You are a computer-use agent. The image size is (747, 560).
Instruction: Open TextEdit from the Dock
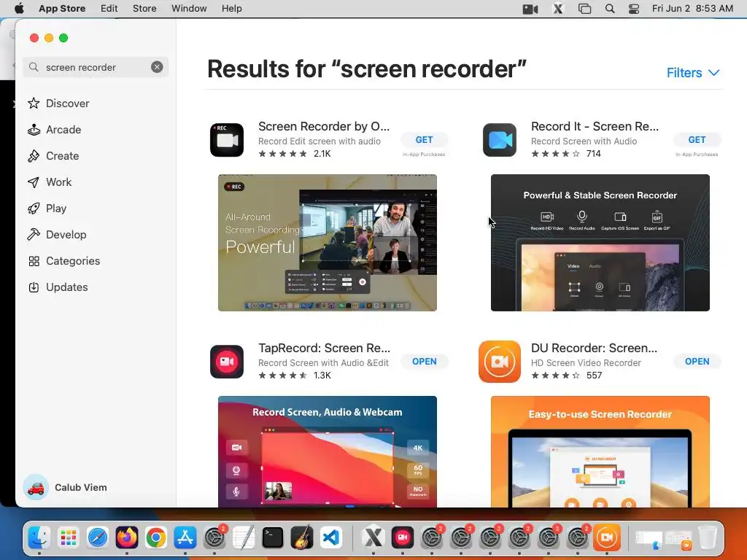244,537
